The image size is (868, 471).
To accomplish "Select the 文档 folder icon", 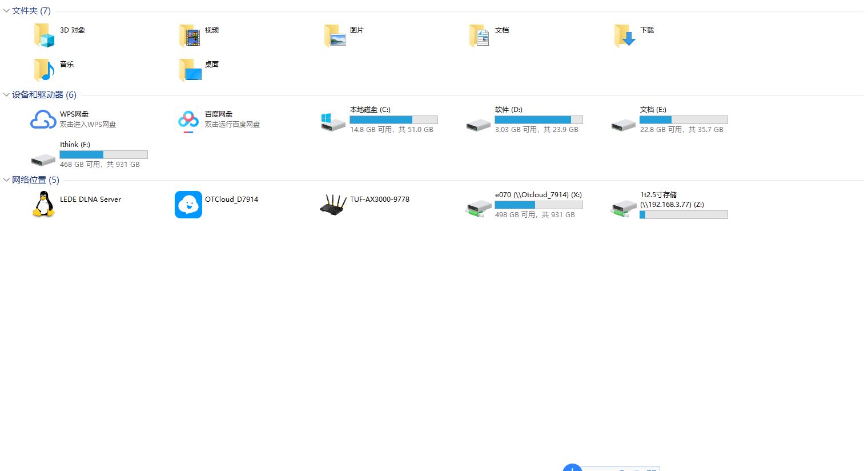I will click(x=480, y=35).
